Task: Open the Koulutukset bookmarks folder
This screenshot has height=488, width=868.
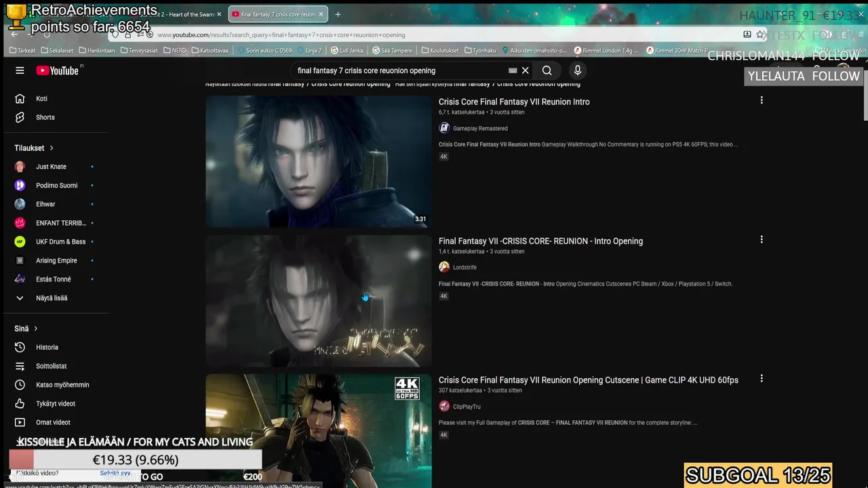Action: pos(440,50)
